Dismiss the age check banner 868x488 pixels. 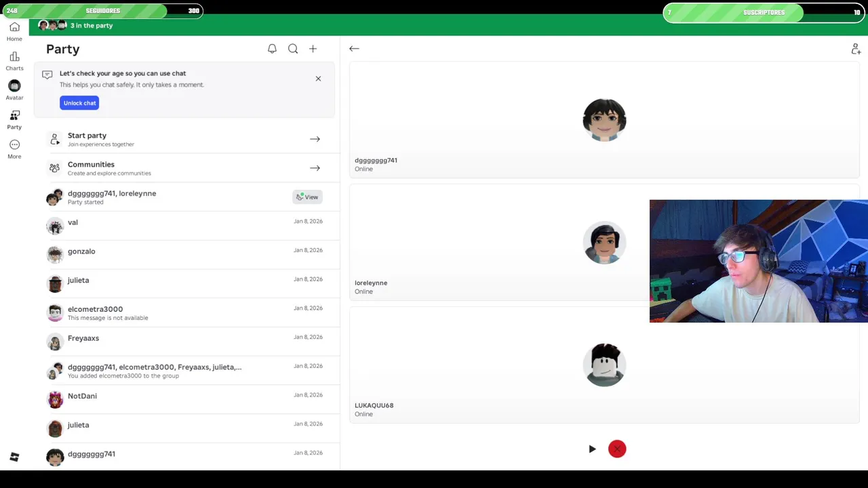pyautogui.click(x=318, y=79)
